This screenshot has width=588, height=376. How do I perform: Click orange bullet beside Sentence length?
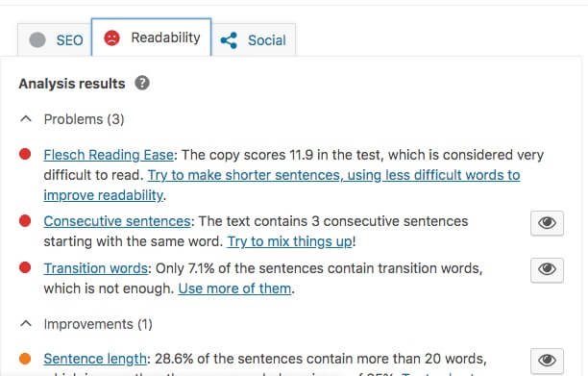[25, 359]
